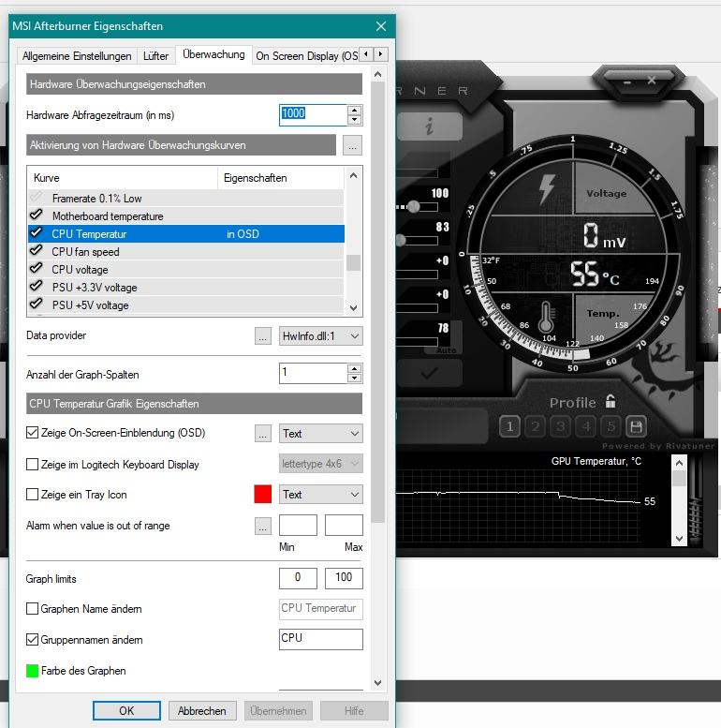Pick the red tray icon color swatch
The height and width of the screenshot is (728, 721).
pos(262,494)
